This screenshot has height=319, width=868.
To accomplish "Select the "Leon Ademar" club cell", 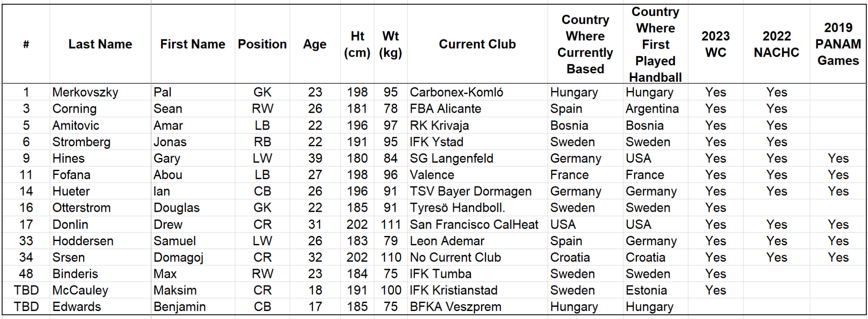I will (447, 241).
